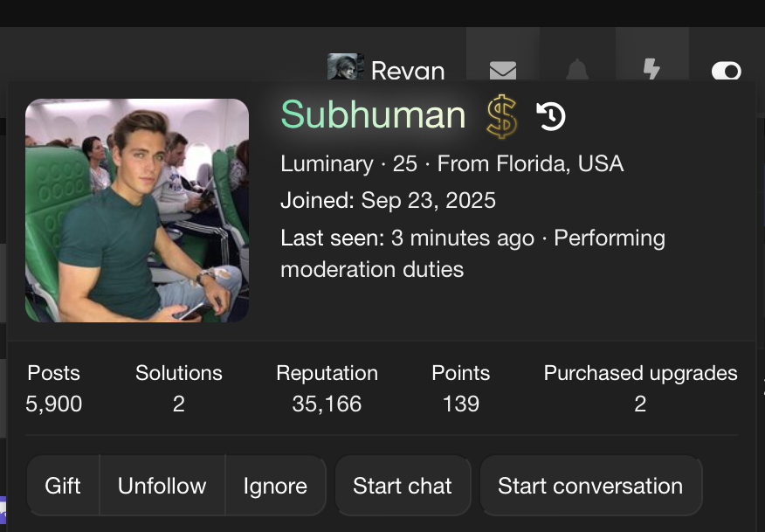This screenshot has height=532, width=765.
Task: Unfollow the Subhuman user
Action: coord(162,486)
